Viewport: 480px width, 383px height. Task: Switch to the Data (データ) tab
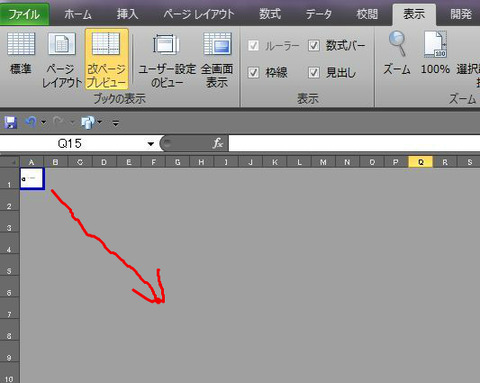(x=319, y=14)
